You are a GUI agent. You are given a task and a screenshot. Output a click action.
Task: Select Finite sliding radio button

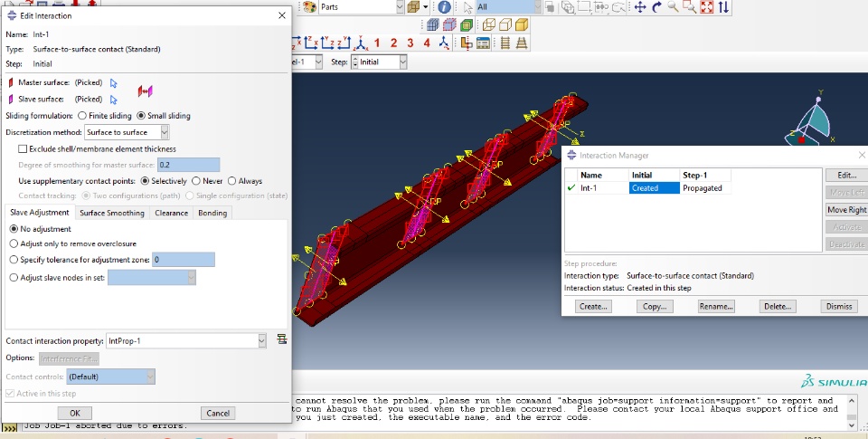[83, 116]
